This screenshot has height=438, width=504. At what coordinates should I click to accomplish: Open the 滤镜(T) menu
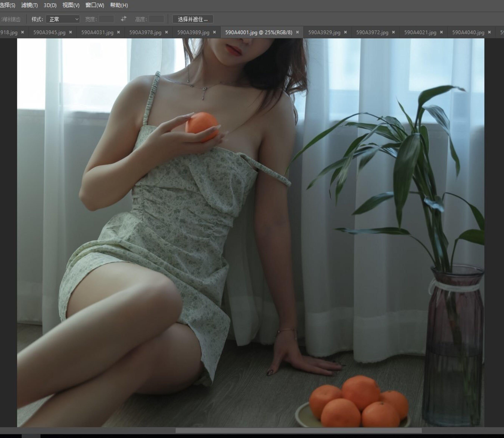pyautogui.click(x=29, y=5)
